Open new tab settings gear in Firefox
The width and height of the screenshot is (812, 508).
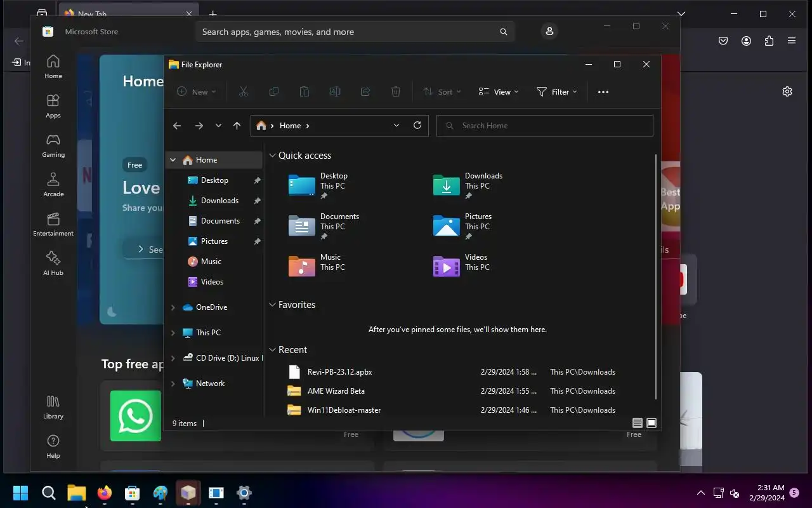(787, 91)
